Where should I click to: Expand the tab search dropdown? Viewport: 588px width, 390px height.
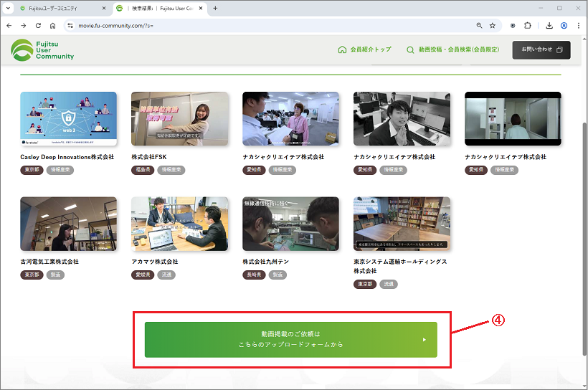coord(8,9)
